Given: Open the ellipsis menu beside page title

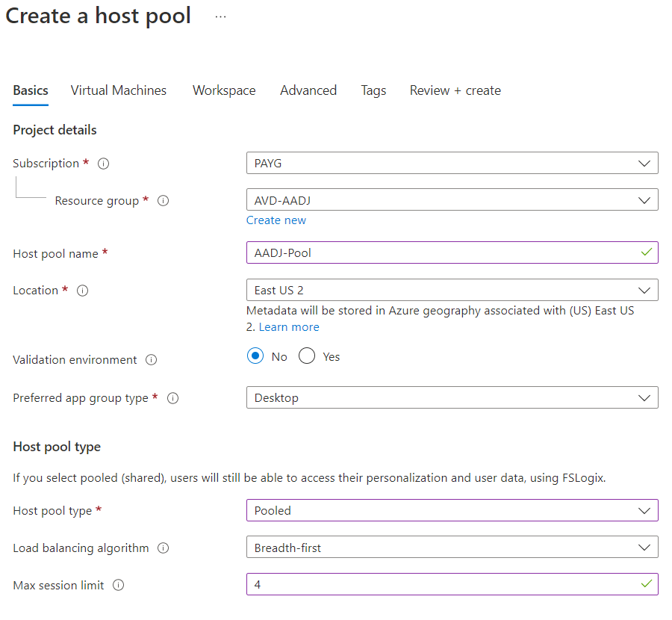Looking at the screenshot, I should (x=220, y=16).
